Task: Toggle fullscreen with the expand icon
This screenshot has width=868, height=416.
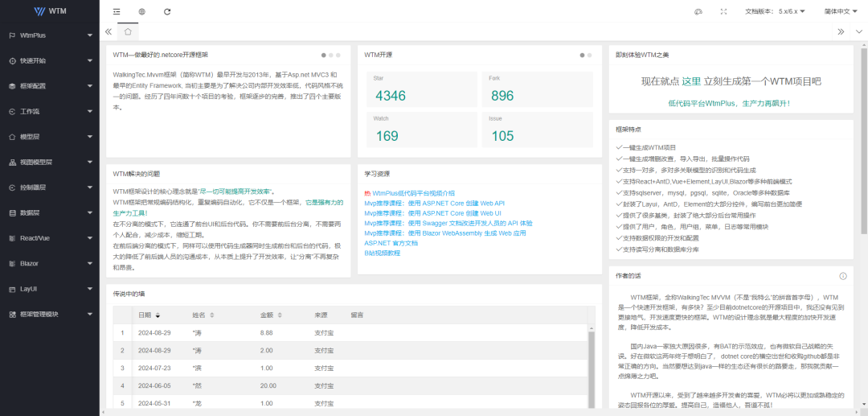Action: (x=723, y=11)
